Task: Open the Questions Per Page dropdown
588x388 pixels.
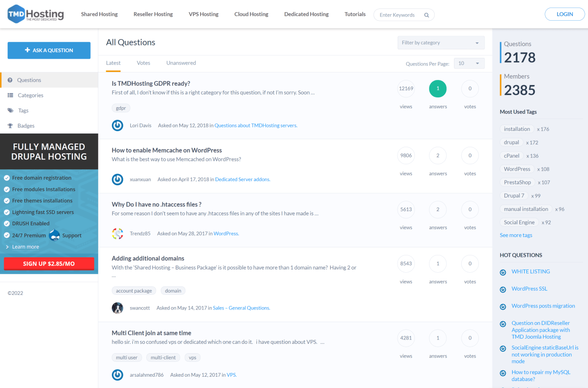Action: (469, 63)
